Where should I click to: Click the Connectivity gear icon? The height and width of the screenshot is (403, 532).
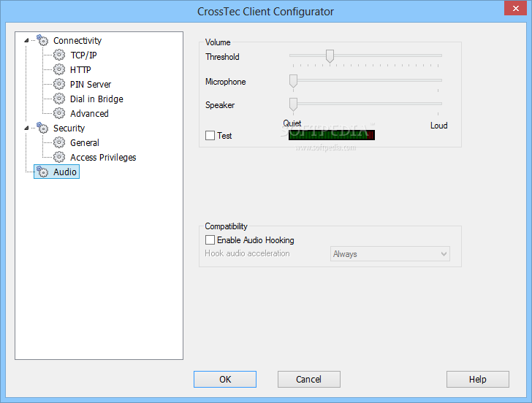[42, 40]
